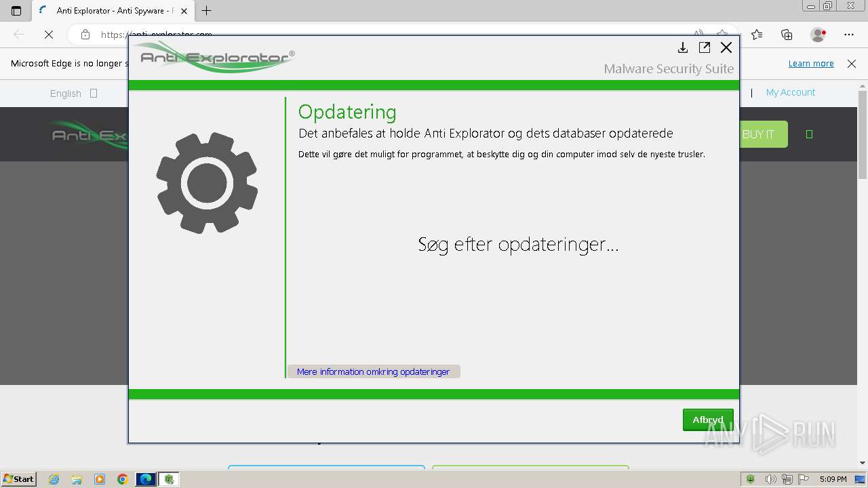Click 'Malware Security Suite' label
The image size is (868, 488).
click(x=669, y=68)
